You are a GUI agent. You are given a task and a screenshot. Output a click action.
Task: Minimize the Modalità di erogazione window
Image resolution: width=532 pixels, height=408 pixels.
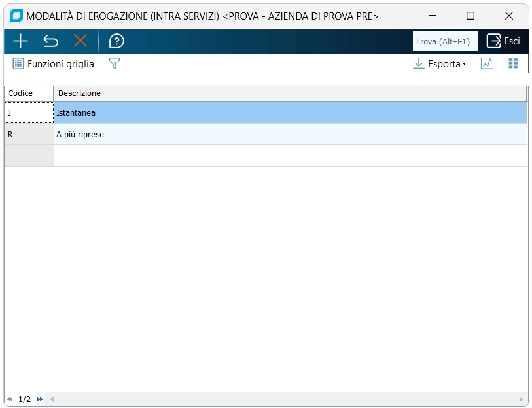tap(433, 16)
